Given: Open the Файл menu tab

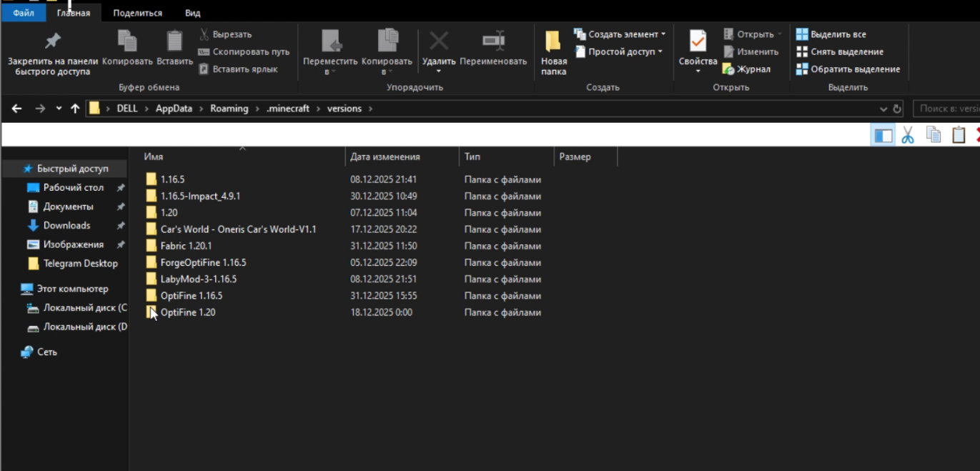Looking at the screenshot, I should tap(24, 13).
